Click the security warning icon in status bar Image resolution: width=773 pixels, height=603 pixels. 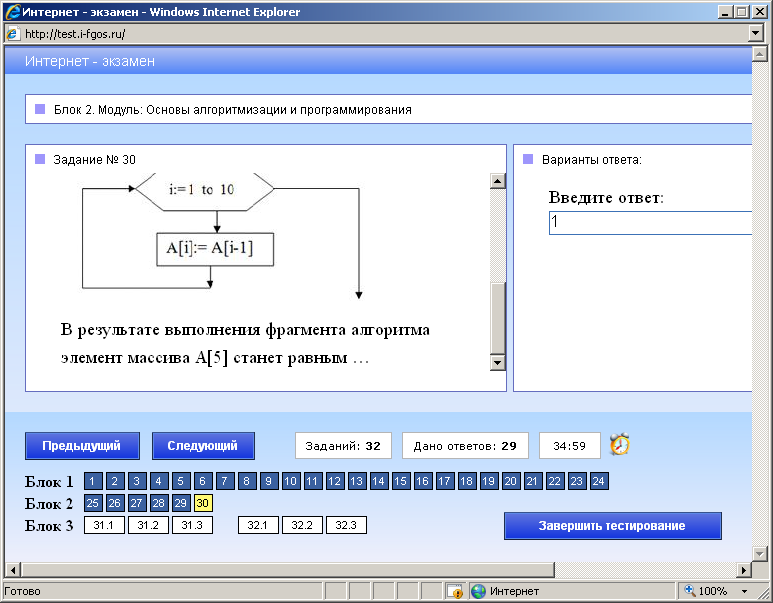[x=455, y=591]
